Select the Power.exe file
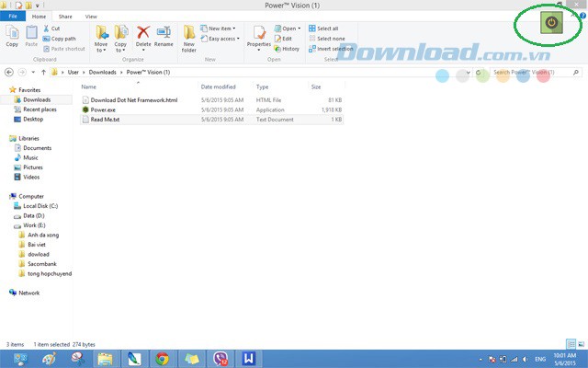588x368 pixels. tap(103, 109)
